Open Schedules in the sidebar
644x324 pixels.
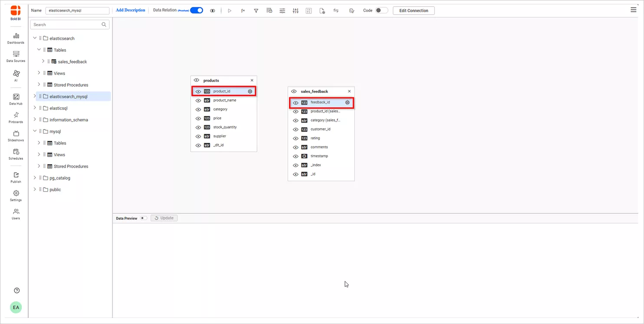coord(16,154)
